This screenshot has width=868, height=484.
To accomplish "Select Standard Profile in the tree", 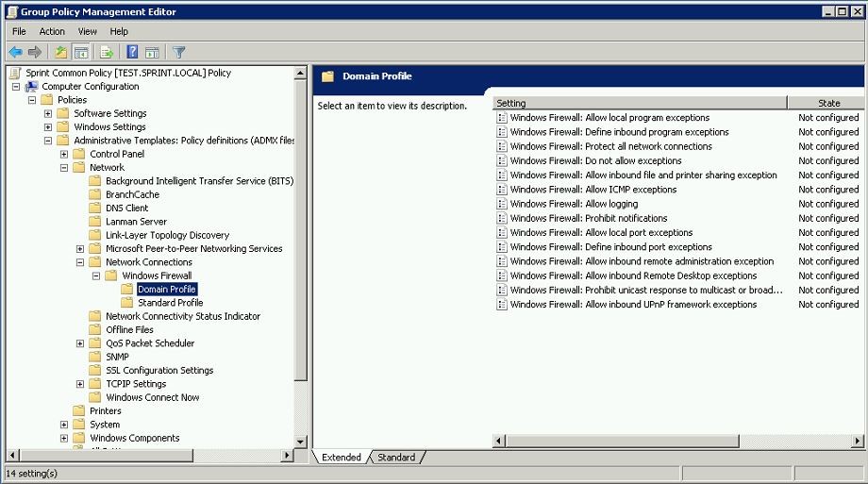I will click(171, 302).
